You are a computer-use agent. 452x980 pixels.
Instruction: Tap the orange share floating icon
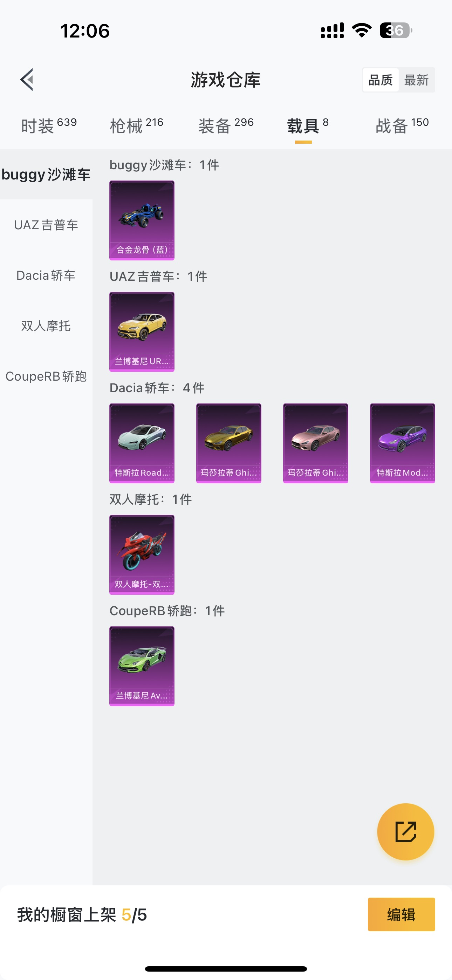405,832
